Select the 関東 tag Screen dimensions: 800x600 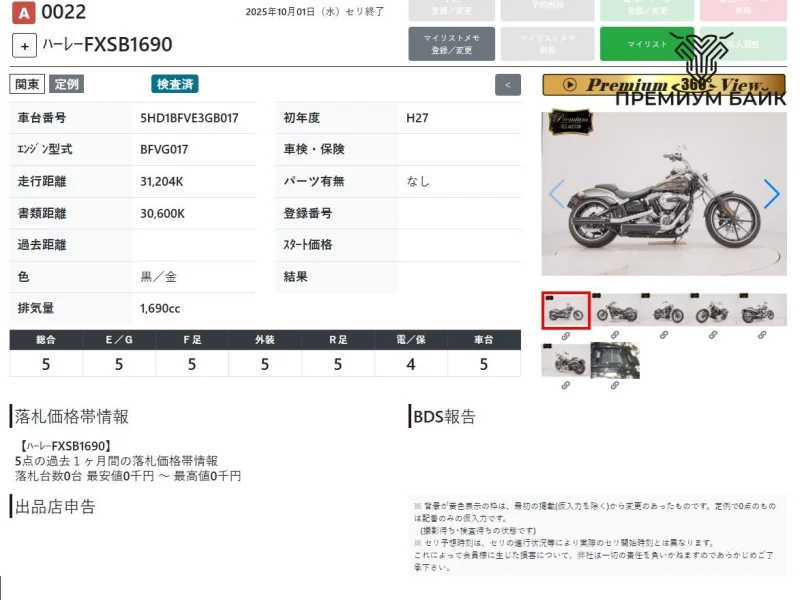(27, 84)
